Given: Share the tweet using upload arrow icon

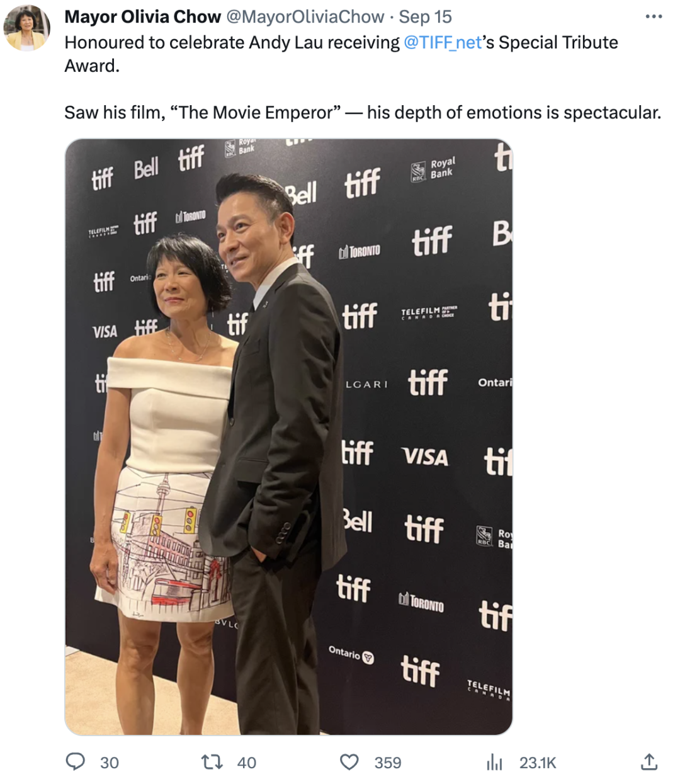Looking at the screenshot, I should (649, 762).
